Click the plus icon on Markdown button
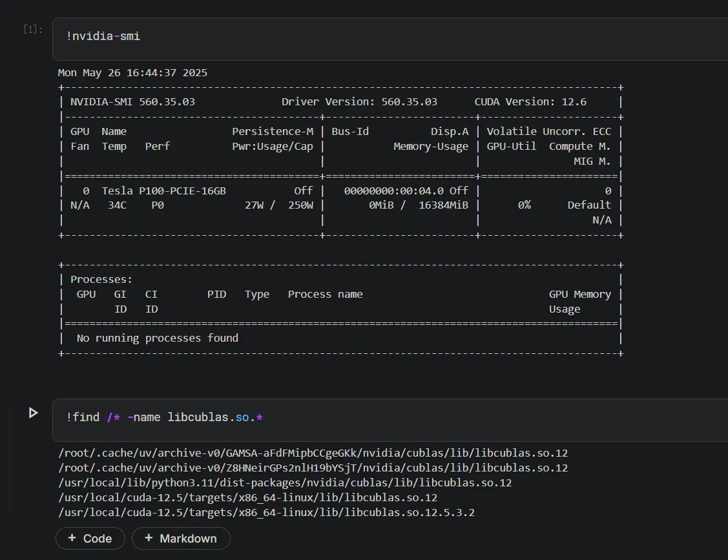Viewport: 728px width, 560px height. pos(149,538)
